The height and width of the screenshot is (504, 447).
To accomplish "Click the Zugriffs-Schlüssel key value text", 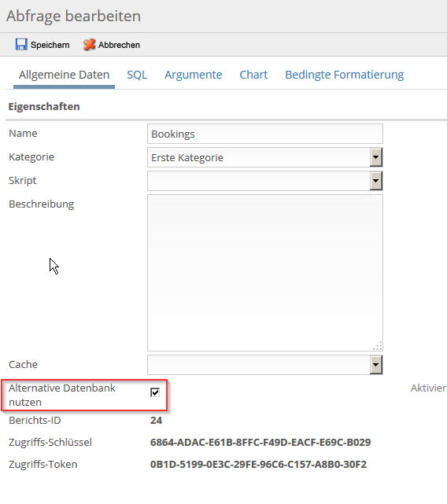I will [260, 443].
